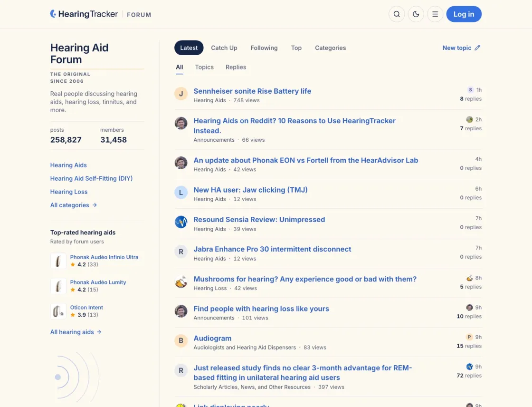Open the search icon in header
The width and height of the screenshot is (532, 407).
point(397,14)
